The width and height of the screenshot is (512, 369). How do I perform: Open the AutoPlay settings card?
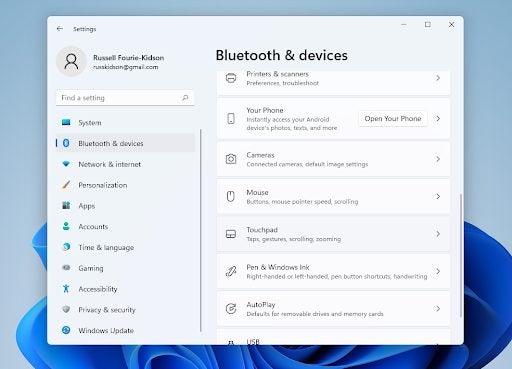coord(333,309)
